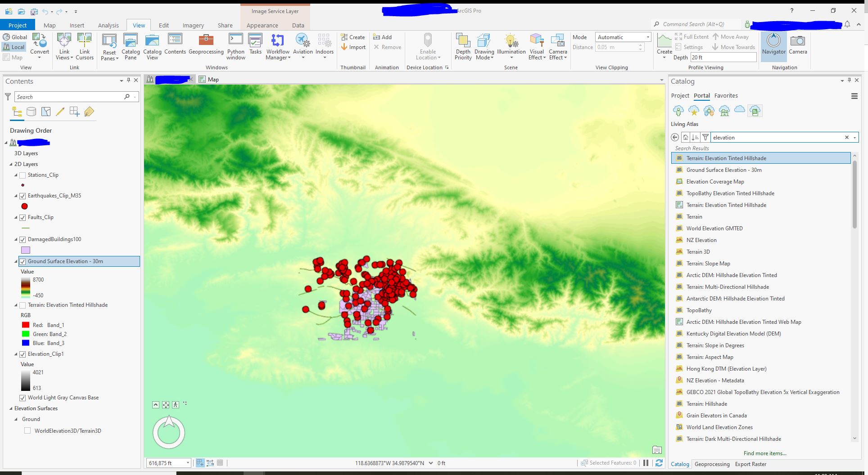The image size is (868, 475).
Task: Collapse the Earthquakes_Clip_M35 layer
Action: tap(15, 196)
